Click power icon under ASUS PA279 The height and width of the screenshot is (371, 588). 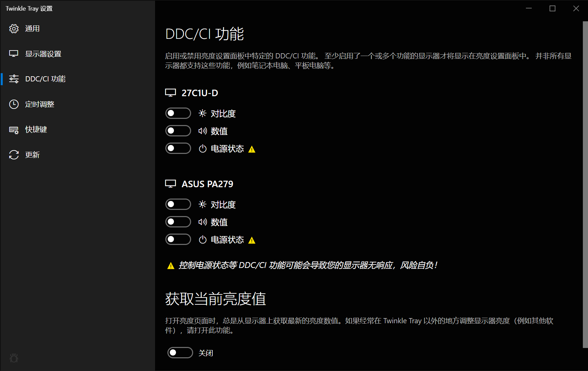point(203,239)
